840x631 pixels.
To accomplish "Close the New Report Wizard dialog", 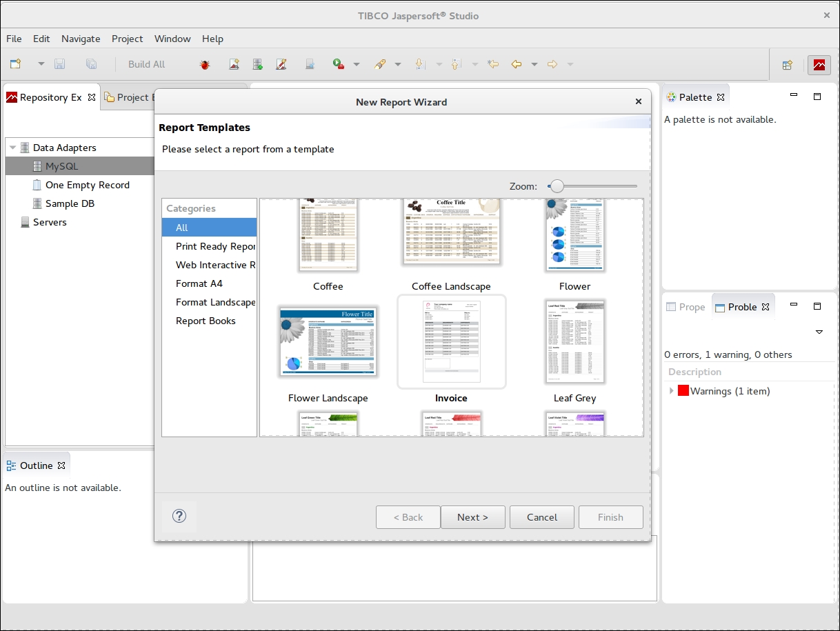I will click(639, 102).
